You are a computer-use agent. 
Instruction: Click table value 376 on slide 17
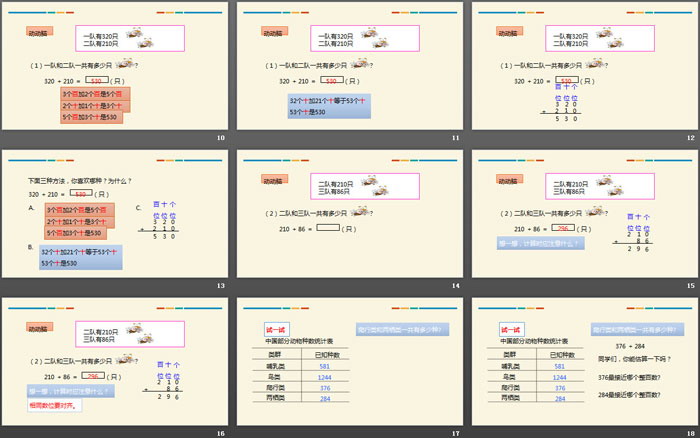(x=325, y=388)
